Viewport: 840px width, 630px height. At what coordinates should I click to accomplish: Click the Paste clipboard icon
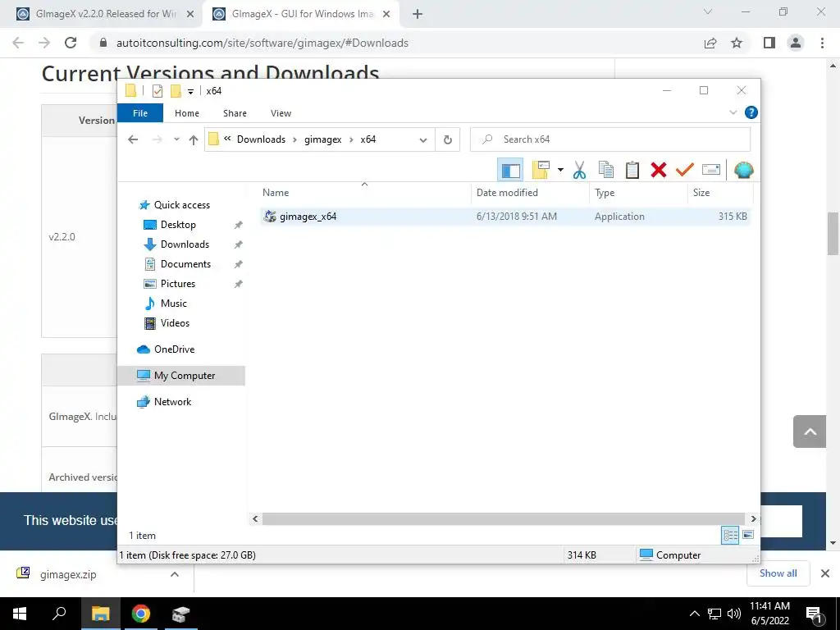632,171
